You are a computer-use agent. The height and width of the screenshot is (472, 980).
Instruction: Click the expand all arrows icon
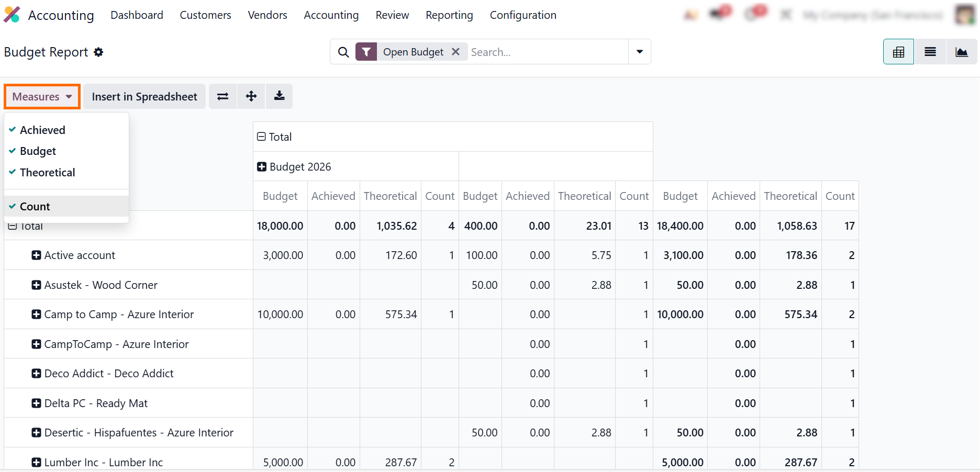pyautogui.click(x=251, y=96)
